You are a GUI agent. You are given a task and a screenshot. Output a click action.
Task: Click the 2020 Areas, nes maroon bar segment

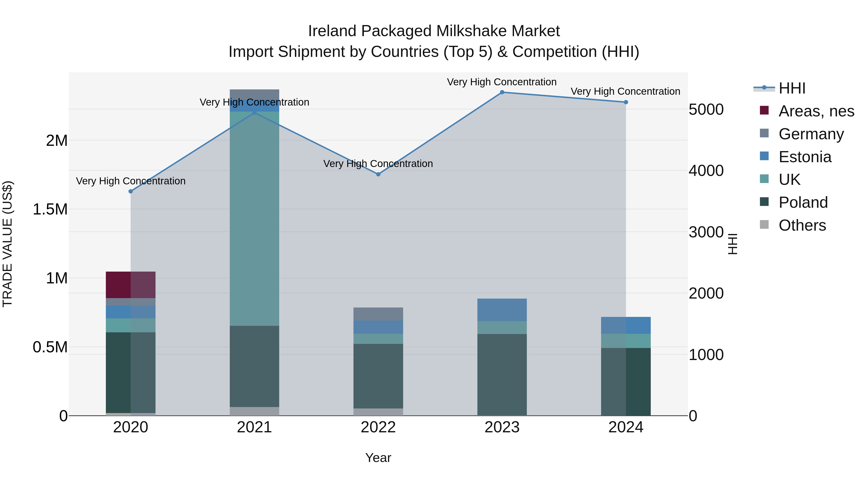(x=131, y=285)
